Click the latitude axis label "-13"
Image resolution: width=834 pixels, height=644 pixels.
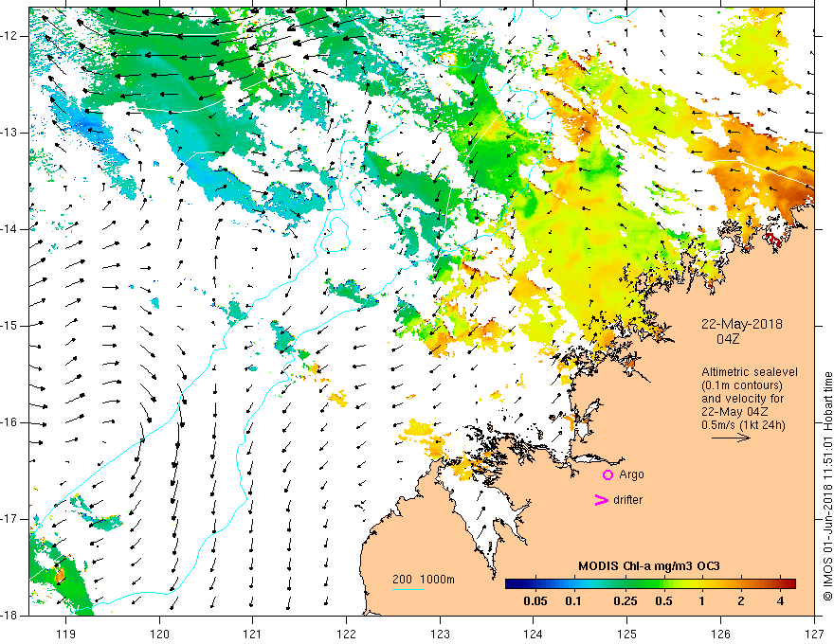pos(10,133)
